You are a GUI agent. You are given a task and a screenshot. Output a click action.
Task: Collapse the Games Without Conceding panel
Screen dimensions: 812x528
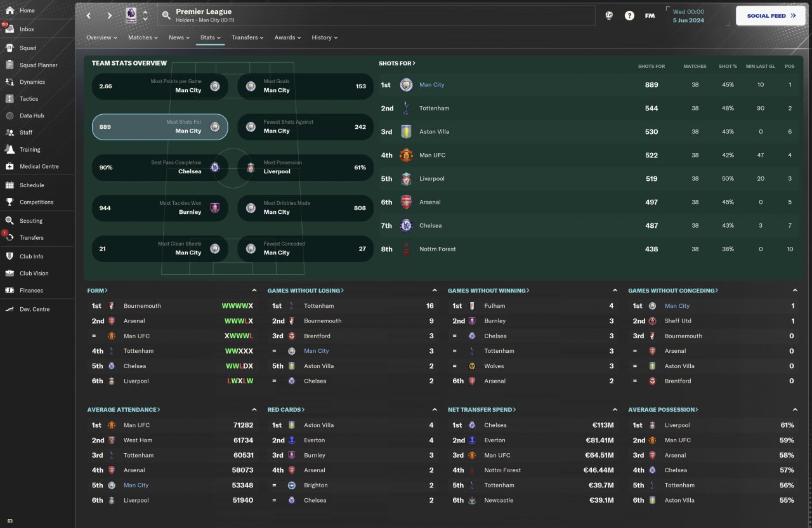point(795,291)
